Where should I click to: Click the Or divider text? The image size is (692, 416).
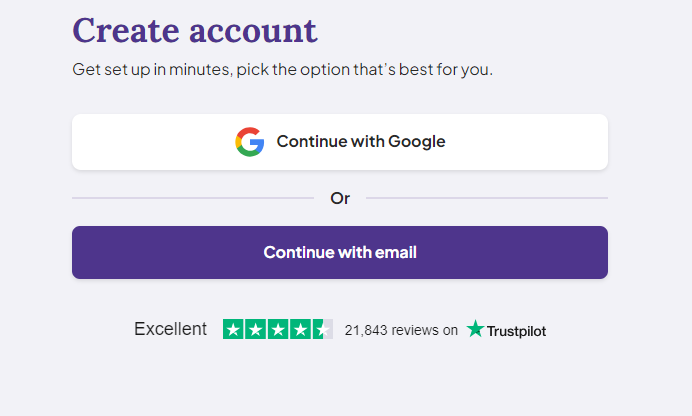pos(340,199)
